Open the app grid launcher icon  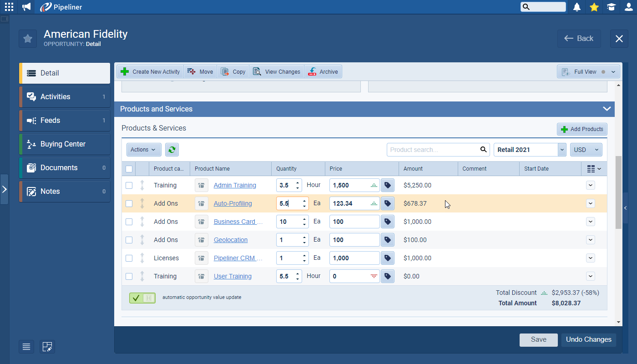(9, 7)
